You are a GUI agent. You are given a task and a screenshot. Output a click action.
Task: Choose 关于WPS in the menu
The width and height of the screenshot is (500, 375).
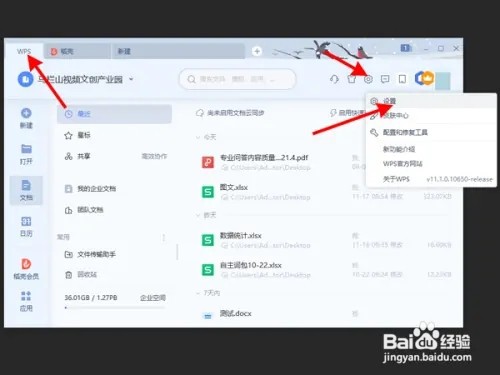coord(431,179)
